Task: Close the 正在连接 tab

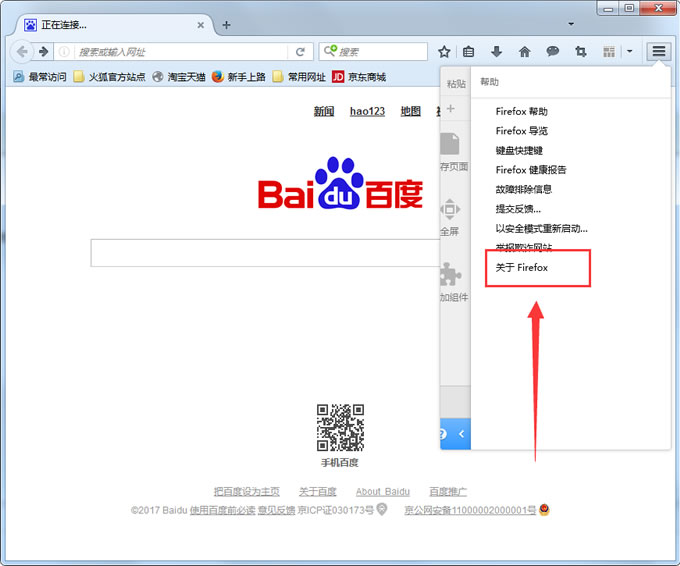Action: click(x=200, y=25)
